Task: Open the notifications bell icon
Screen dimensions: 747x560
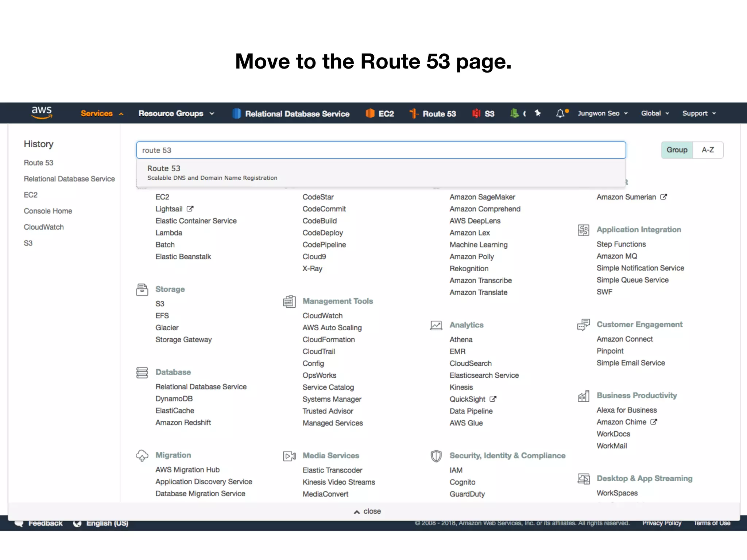Action: point(560,113)
